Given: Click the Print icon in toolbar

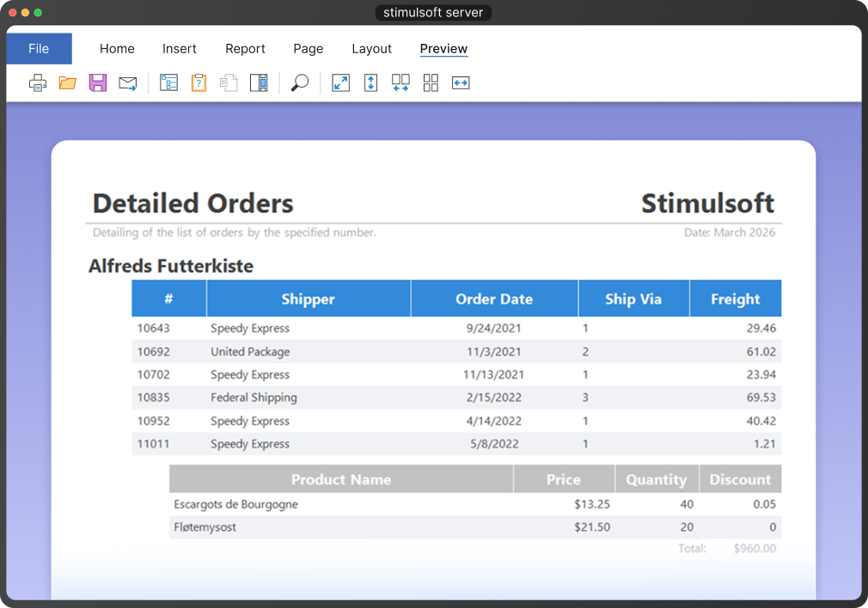Looking at the screenshot, I should [x=38, y=83].
